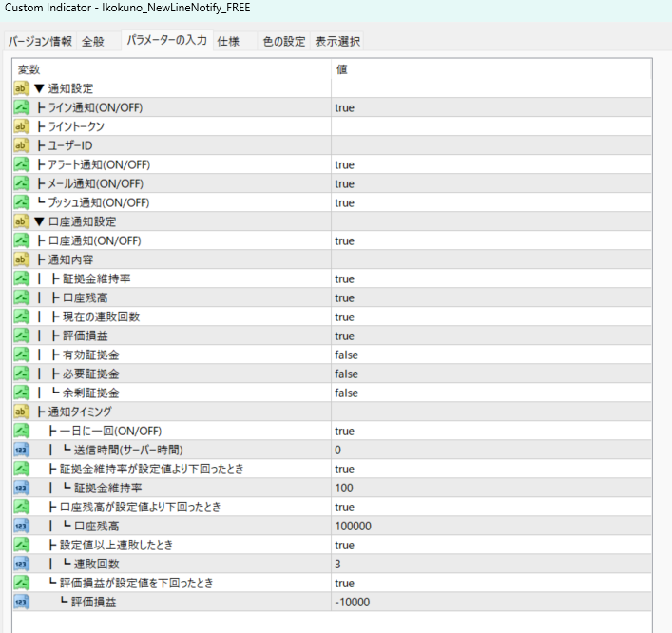Click the bool icon beside アラート通知(ON/OFF)
Screen dimensions: 672x633
[22, 164]
